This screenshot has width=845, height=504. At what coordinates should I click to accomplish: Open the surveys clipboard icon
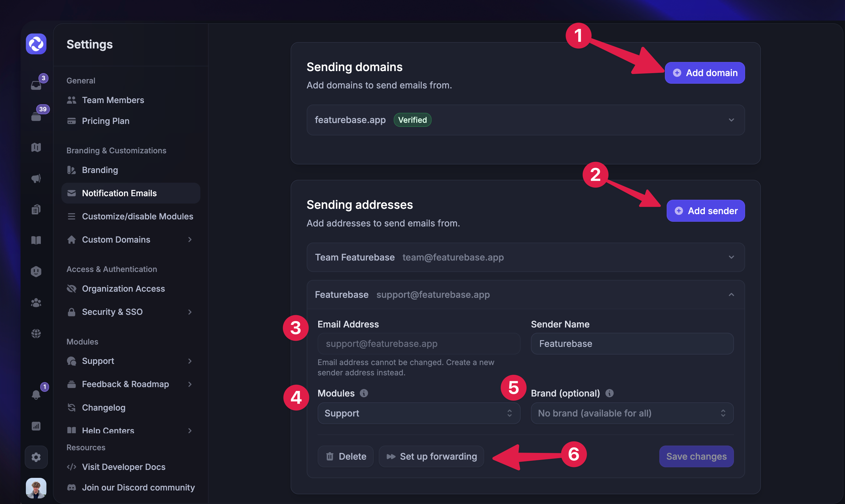click(36, 209)
